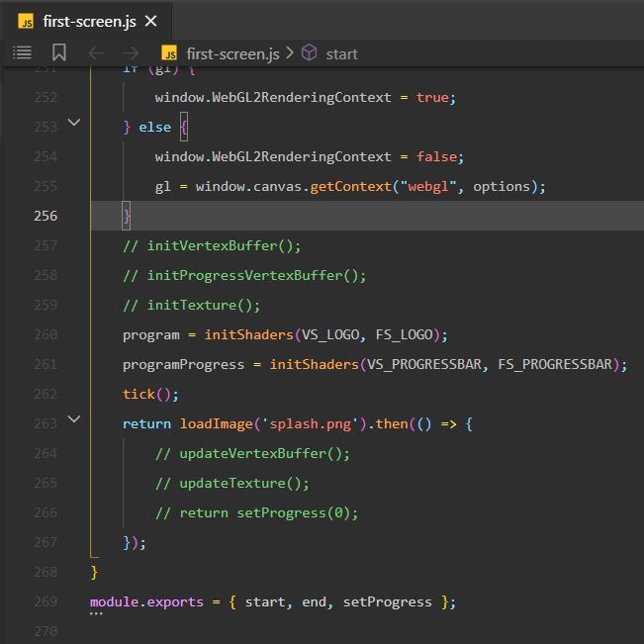Expand breadcrumb chevron after first-screen.js
Viewport: 644px width, 644px height.
click(x=290, y=53)
